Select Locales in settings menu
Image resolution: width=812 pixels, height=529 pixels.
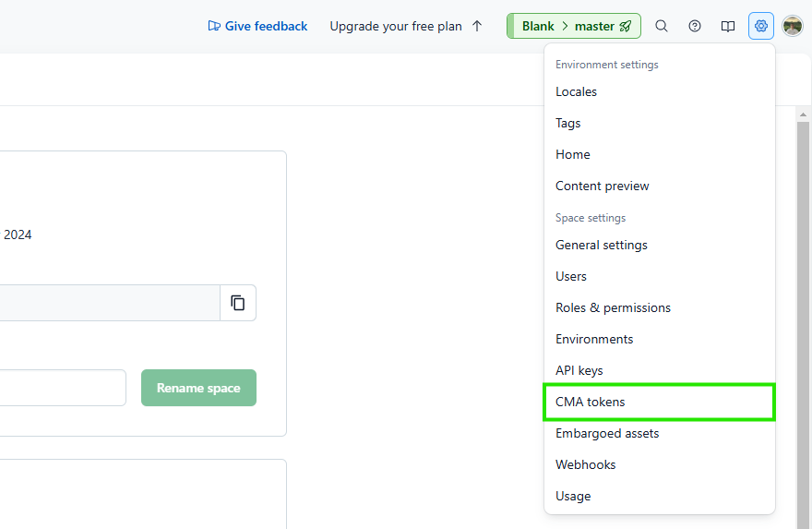[659, 91]
